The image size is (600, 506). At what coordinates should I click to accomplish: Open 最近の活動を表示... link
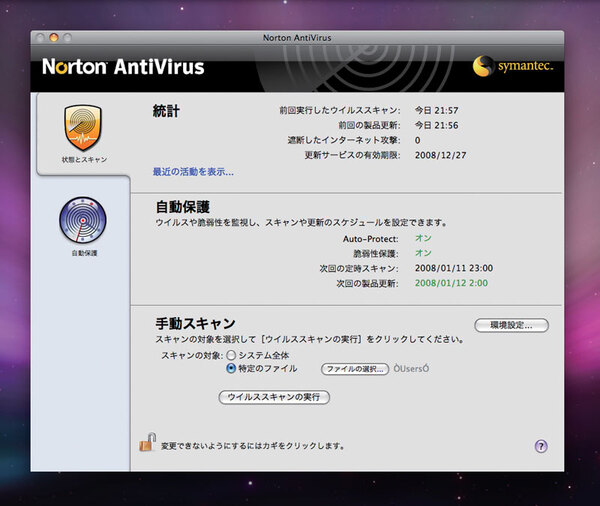tap(193, 172)
